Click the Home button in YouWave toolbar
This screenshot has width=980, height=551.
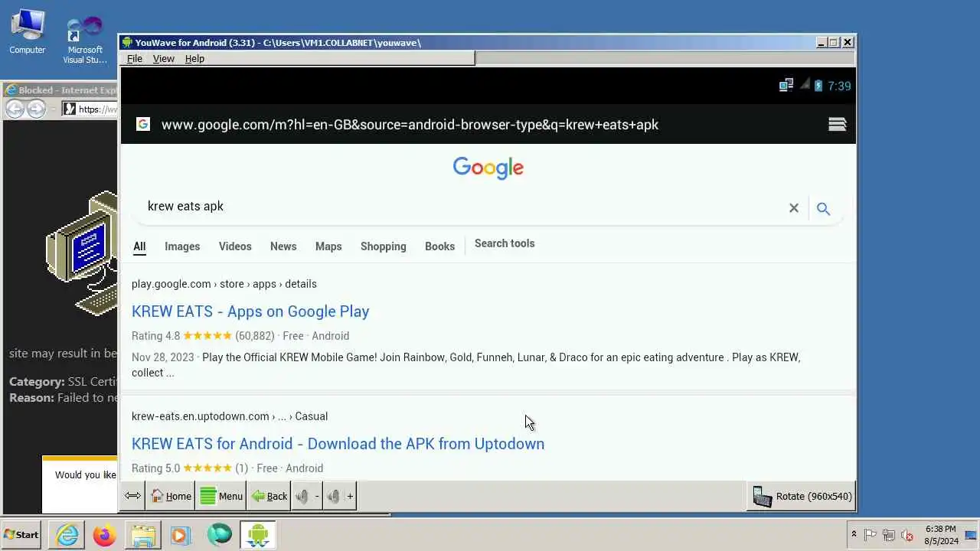[x=170, y=496]
